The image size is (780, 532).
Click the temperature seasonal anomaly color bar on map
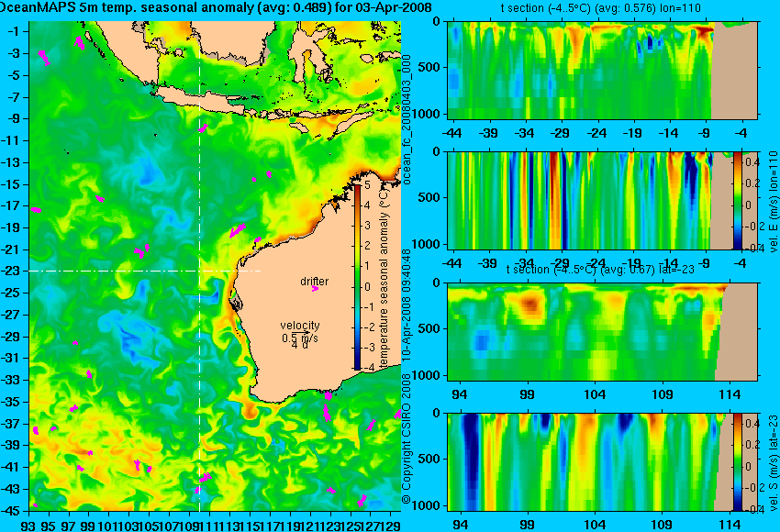click(357, 277)
